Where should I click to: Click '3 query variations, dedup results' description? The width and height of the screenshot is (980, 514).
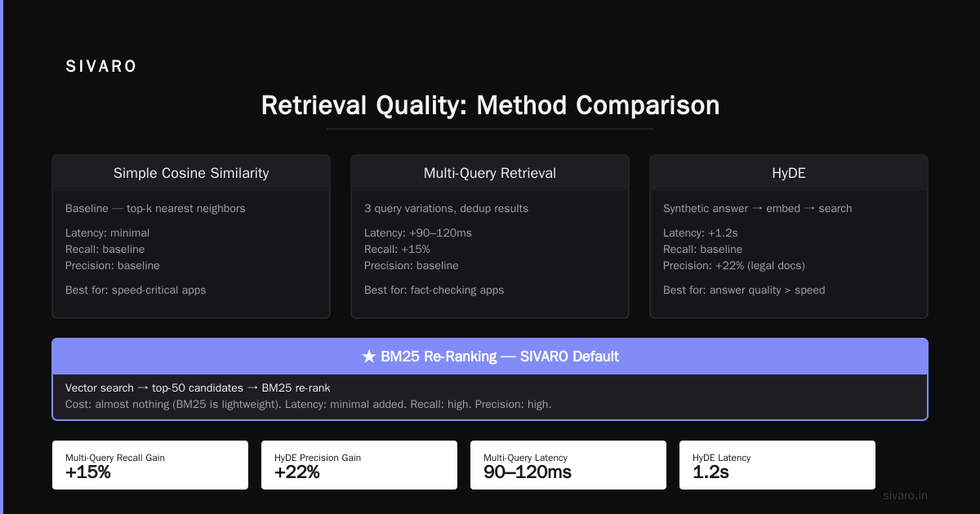pyautogui.click(x=446, y=208)
